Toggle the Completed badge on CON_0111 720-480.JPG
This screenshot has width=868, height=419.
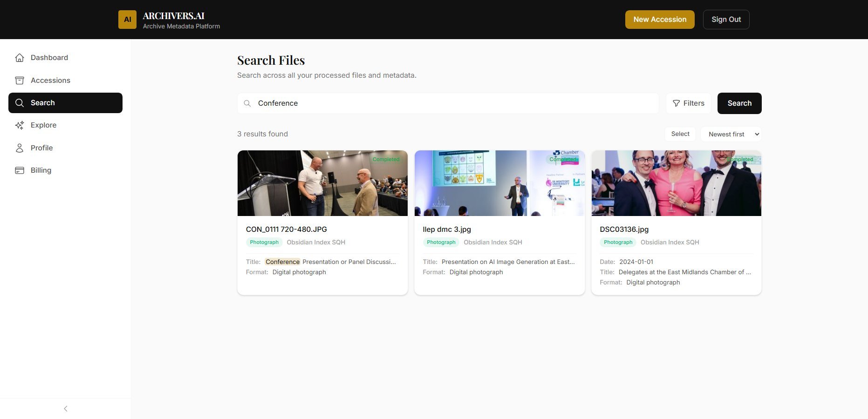click(x=386, y=159)
